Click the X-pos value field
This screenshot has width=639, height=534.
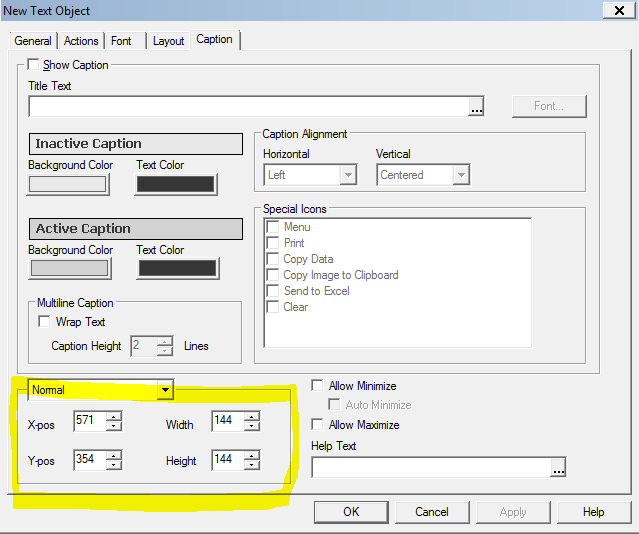point(90,421)
